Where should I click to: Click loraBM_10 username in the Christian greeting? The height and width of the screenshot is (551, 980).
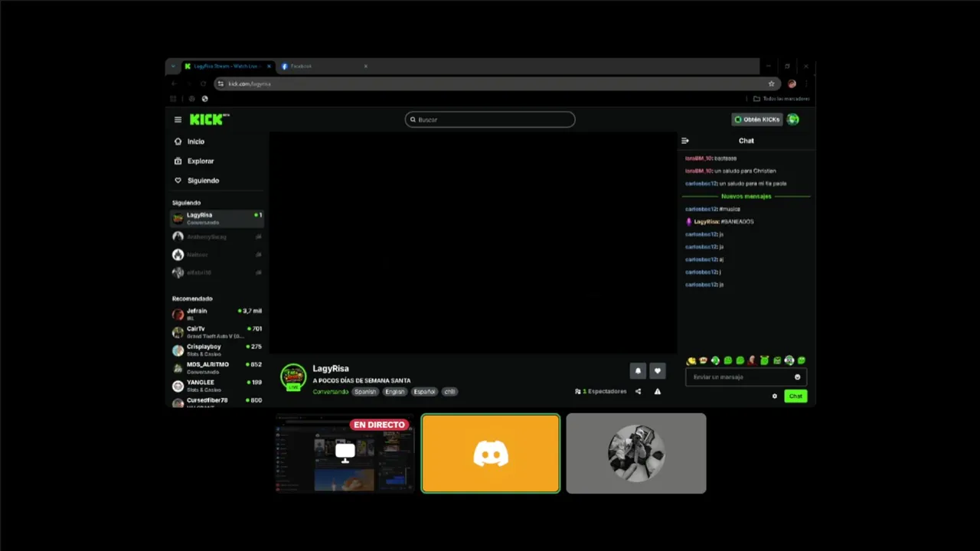[698, 171]
